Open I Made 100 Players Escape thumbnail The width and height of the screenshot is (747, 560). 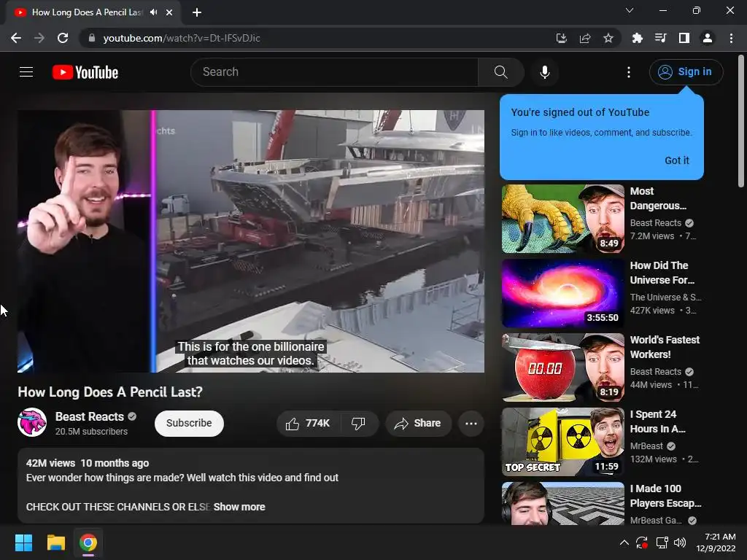(562, 504)
